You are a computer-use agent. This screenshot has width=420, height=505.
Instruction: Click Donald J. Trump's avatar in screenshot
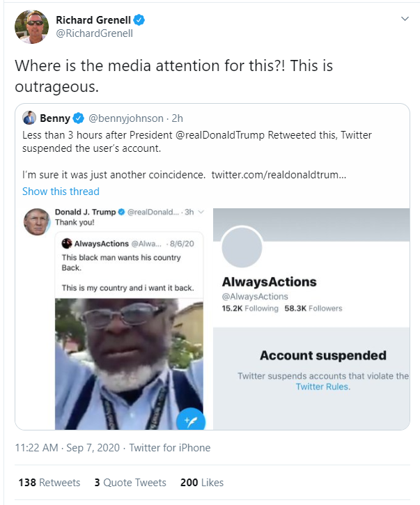(36, 222)
